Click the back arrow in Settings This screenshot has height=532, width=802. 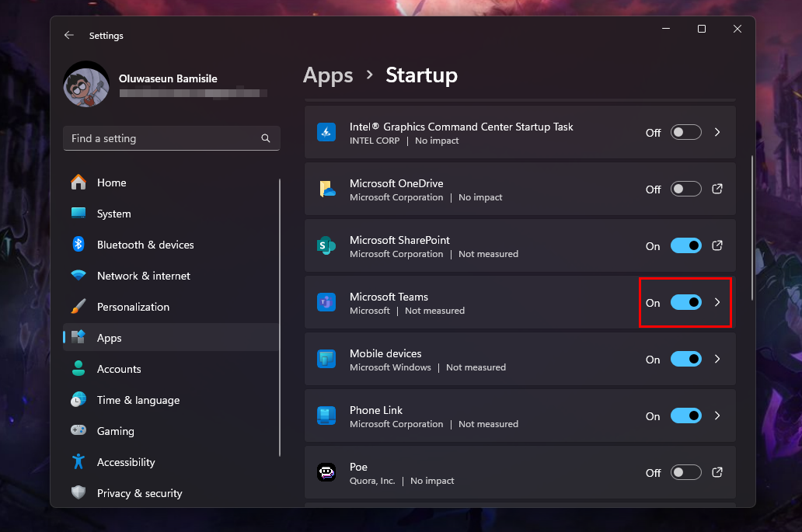pos(68,35)
